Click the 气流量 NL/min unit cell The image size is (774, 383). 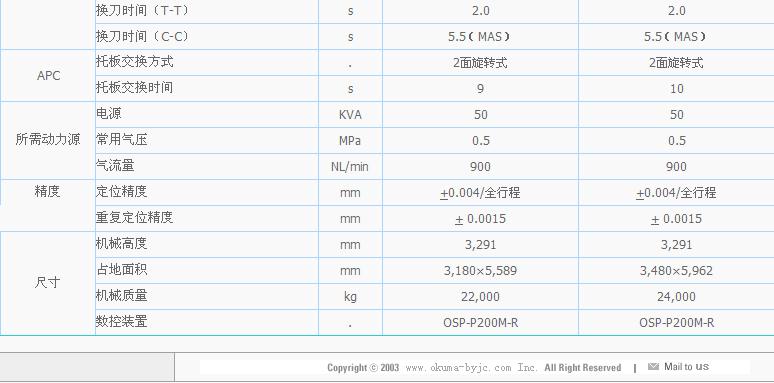click(350, 166)
